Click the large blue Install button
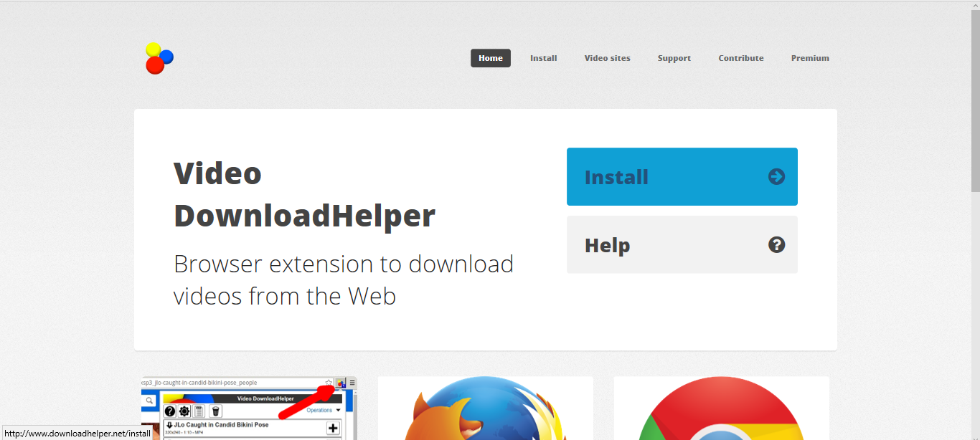Screen dimensions: 980x440 [x=682, y=176]
